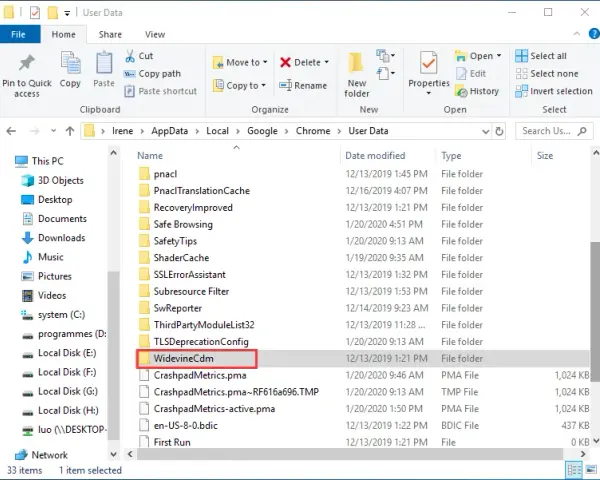Click the horizontal scrollbar at bottom
The width and height of the screenshot is (600, 480).
(350, 454)
